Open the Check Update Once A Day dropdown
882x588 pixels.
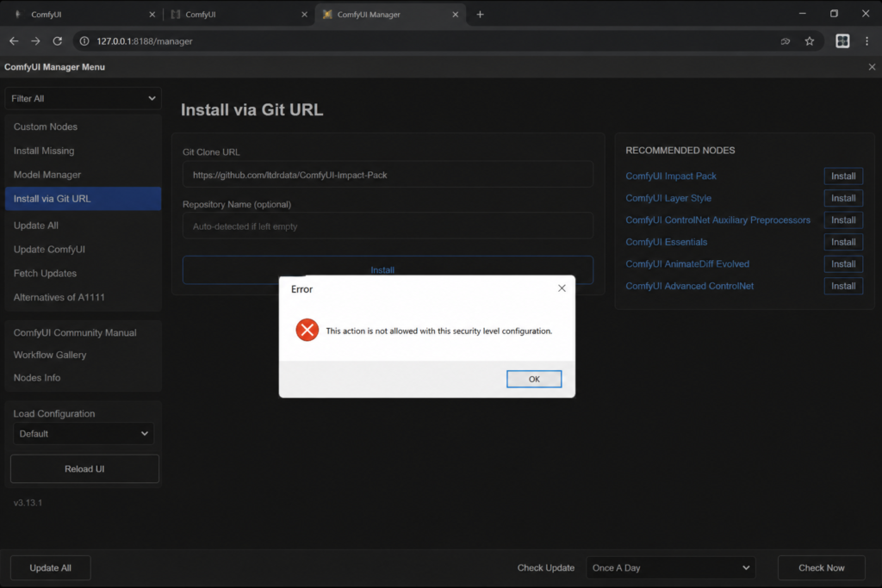point(670,567)
